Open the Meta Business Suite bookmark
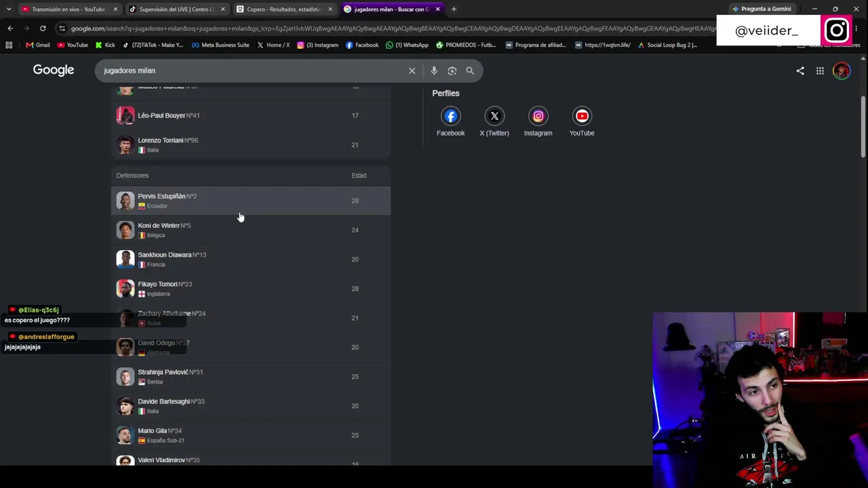The width and height of the screenshot is (868, 488). click(220, 45)
